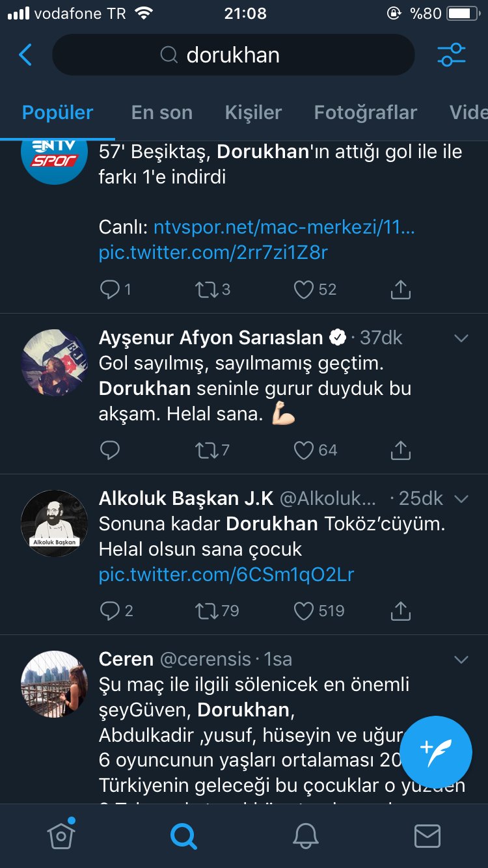Like the tweet with 519 likes
Image resolution: width=488 pixels, height=868 pixels.
(x=304, y=611)
